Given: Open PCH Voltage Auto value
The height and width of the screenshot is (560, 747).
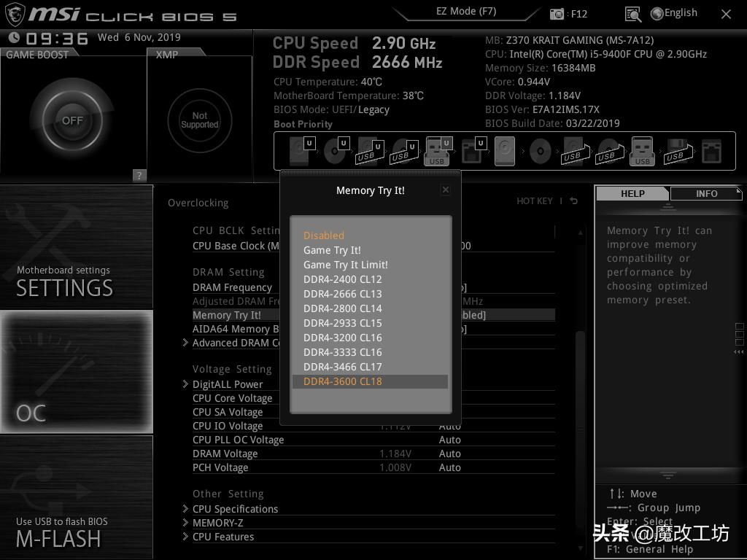Looking at the screenshot, I should [449, 467].
